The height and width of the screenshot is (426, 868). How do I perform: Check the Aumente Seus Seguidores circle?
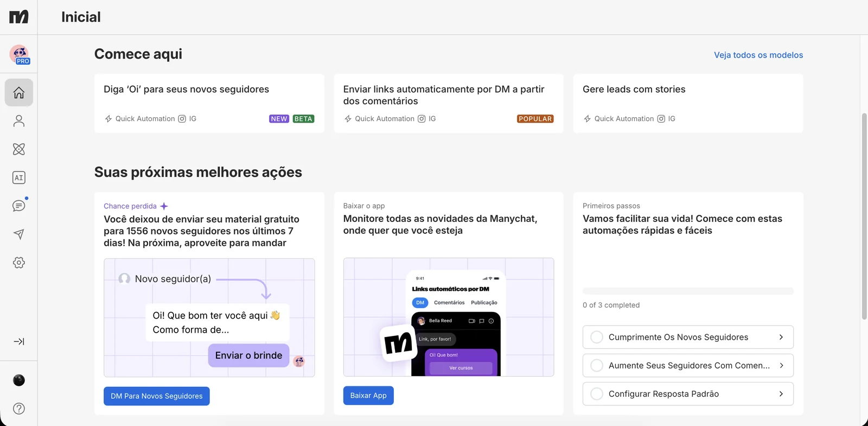click(x=597, y=366)
